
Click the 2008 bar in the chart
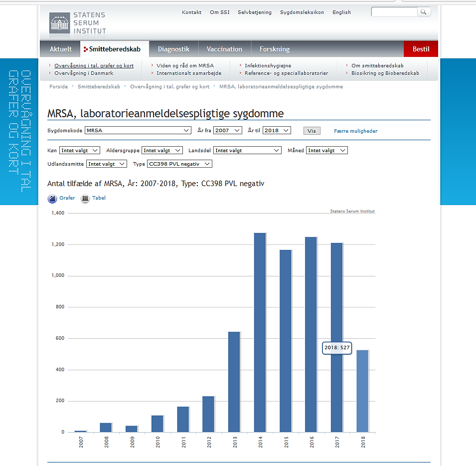click(x=106, y=428)
